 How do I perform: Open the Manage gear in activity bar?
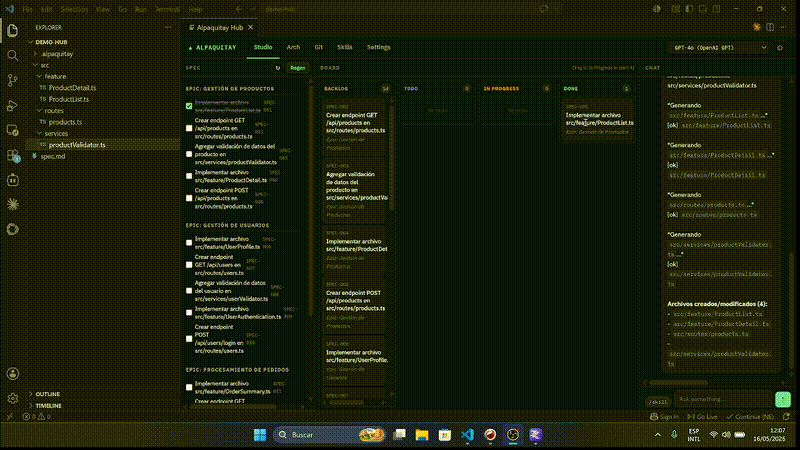(x=13, y=398)
